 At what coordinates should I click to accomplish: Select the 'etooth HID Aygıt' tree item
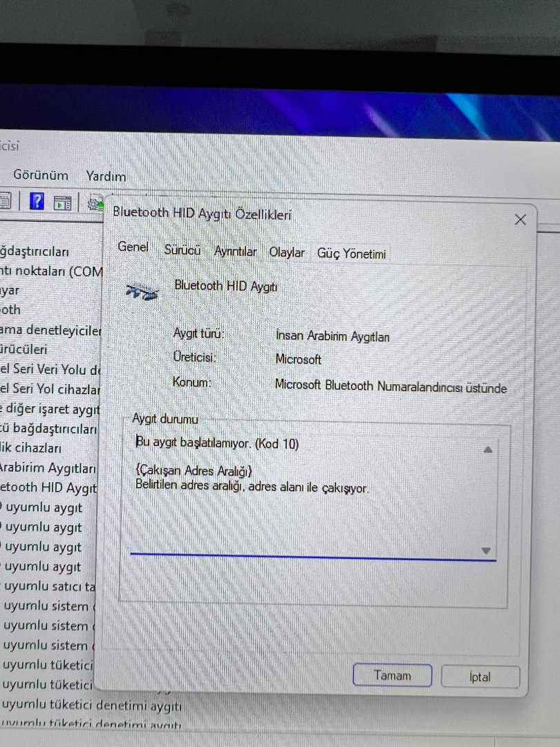[x=48, y=488]
